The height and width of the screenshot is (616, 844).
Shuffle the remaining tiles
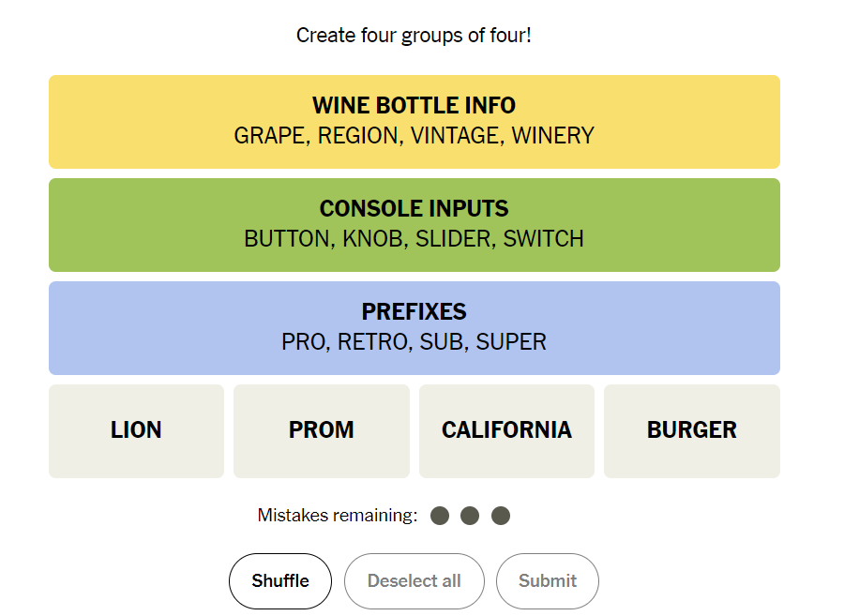pos(280,581)
